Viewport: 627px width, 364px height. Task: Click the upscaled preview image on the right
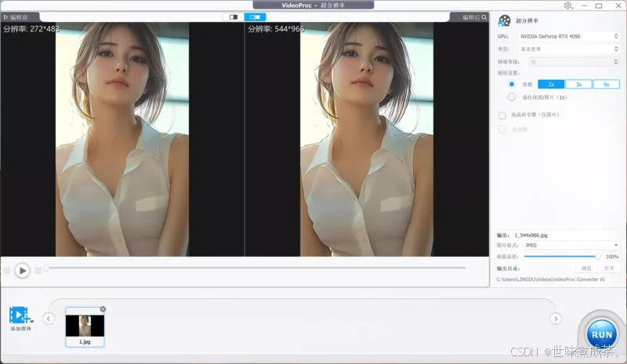(x=367, y=139)
